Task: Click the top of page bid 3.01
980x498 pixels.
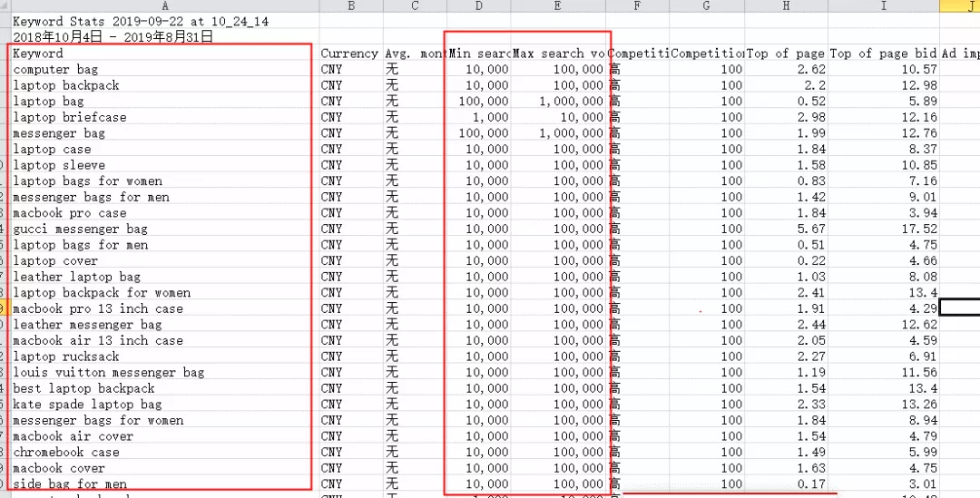Action: (x=884, y=483)
